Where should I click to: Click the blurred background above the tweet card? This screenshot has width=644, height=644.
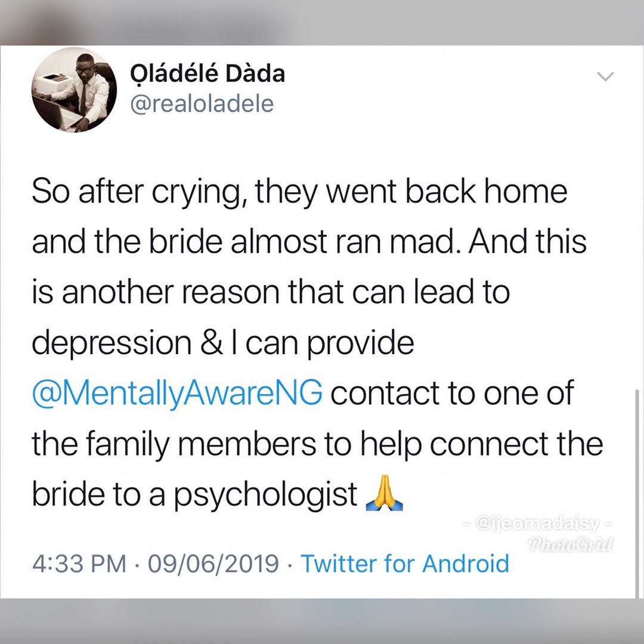click(322, 21)
